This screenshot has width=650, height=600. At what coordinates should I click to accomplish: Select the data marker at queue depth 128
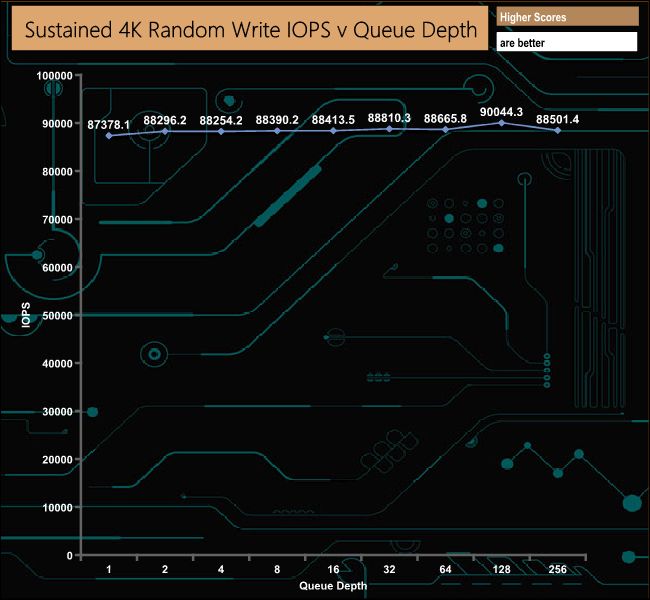(502, 122)
